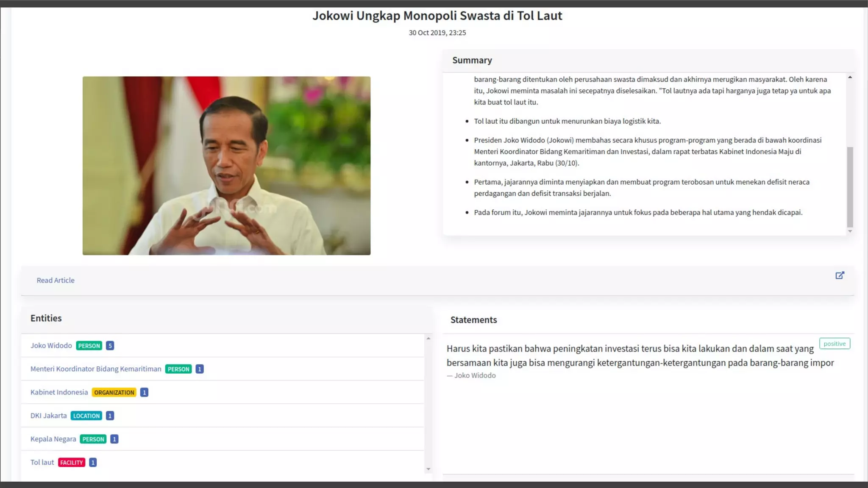The height and width of the screenshot is (488, 868).
Task: Click the summary bullet starting 'Pertama, jajarannya diminta'
Action: click(x=642, y=188)
